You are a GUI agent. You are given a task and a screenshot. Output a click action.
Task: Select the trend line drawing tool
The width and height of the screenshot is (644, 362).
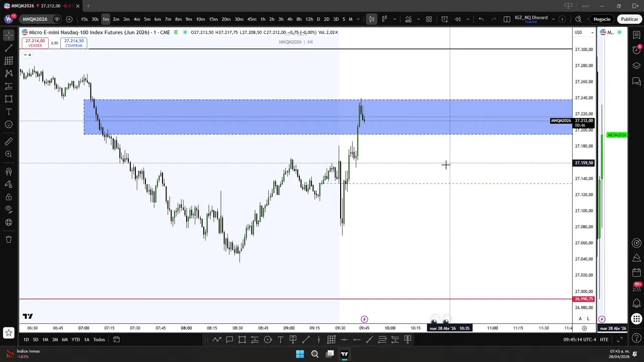click(x=9, y=48)
